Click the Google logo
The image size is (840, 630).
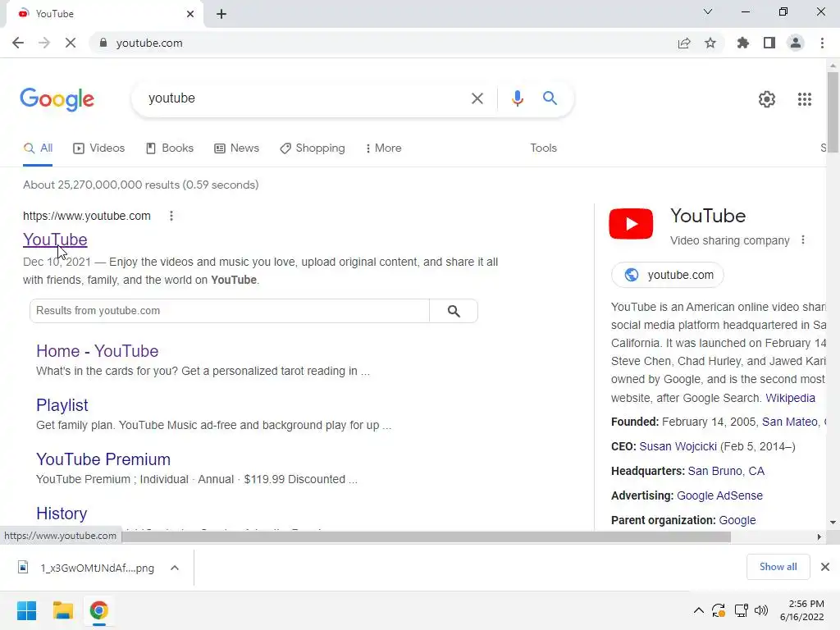point(57,99)
